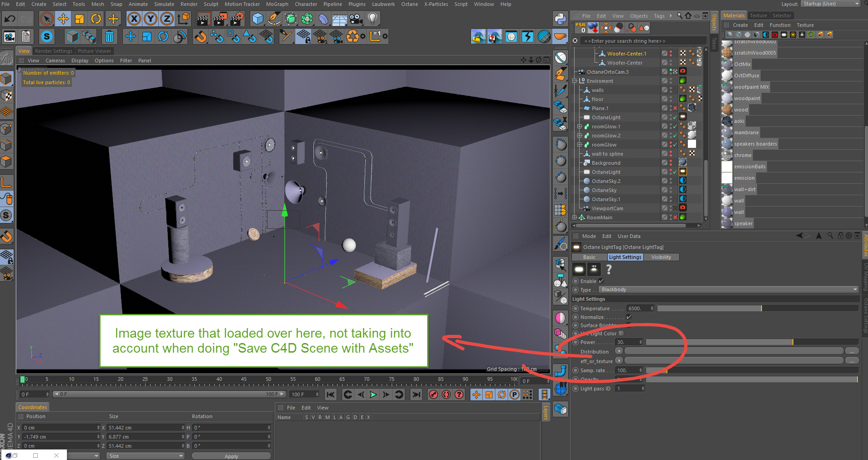Toggle the Autokeying button in timeline
The height and width of the screenshot is (460, 868).
(446, 394)
